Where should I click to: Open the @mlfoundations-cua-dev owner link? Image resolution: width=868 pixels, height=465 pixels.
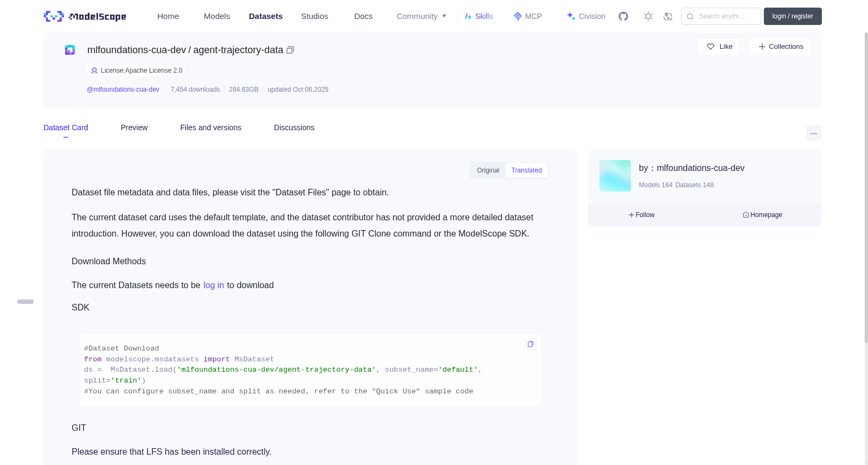point(123,90)
